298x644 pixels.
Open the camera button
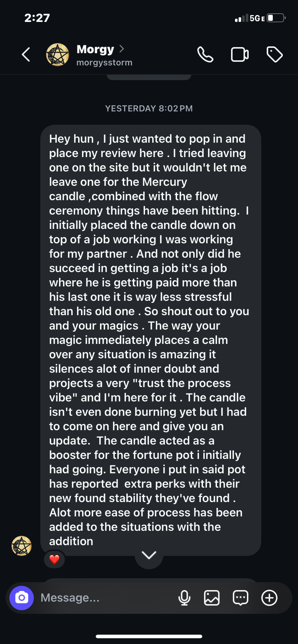[22, 598]
